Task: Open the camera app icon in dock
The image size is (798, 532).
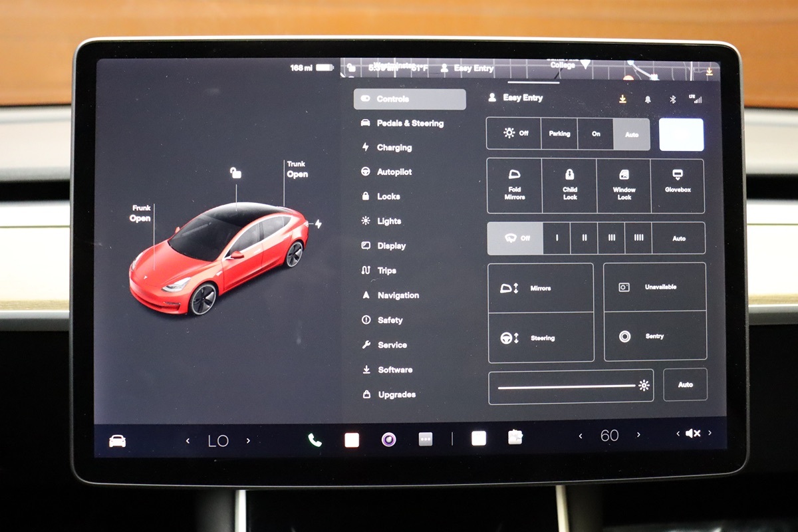Action: (x=389, y=440)
